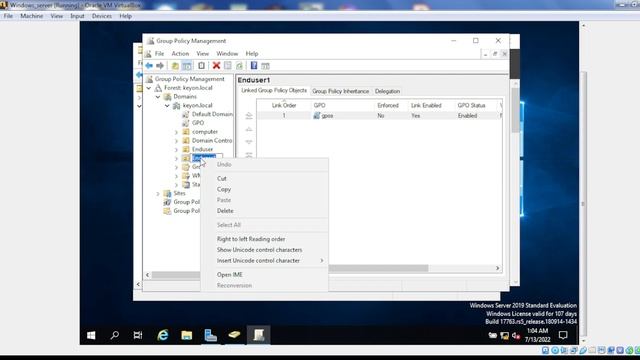
Task: Open Task View from the taskbar
Action: click(138, 335)
